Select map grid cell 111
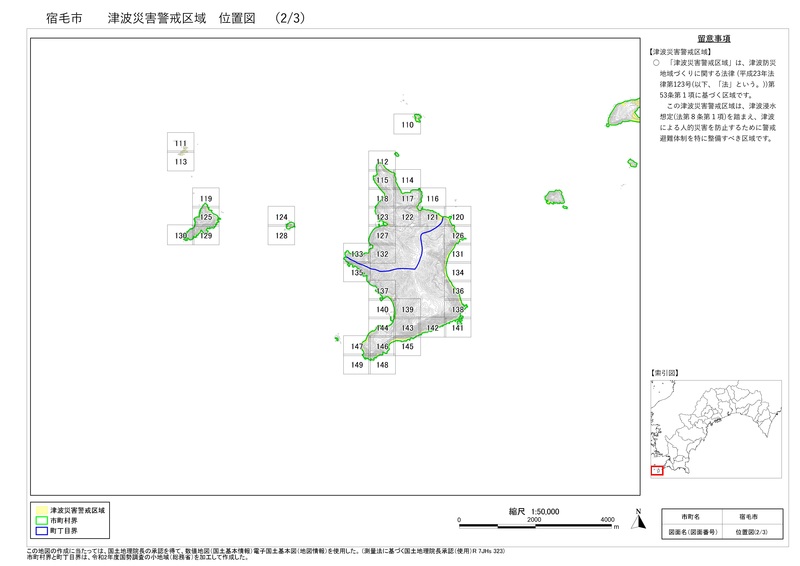The height and width of the screenshot is (566, 800). click(x=180, y=143)
